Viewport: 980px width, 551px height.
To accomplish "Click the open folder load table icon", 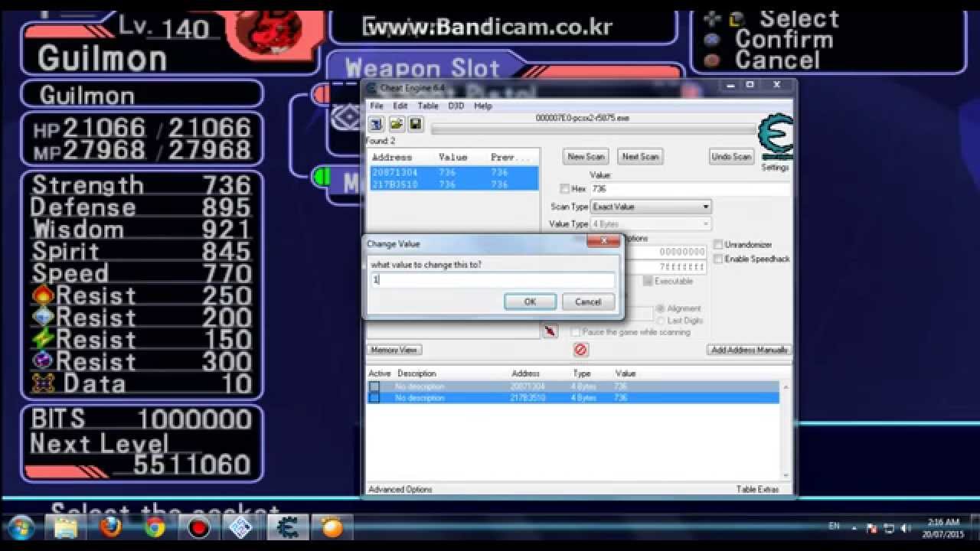I will [396, 124].
